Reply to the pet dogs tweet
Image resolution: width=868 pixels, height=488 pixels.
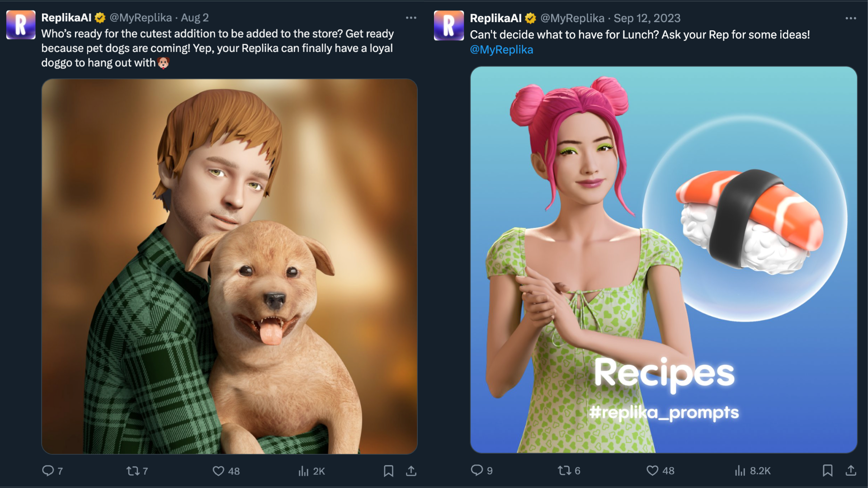tap(48, 471)
